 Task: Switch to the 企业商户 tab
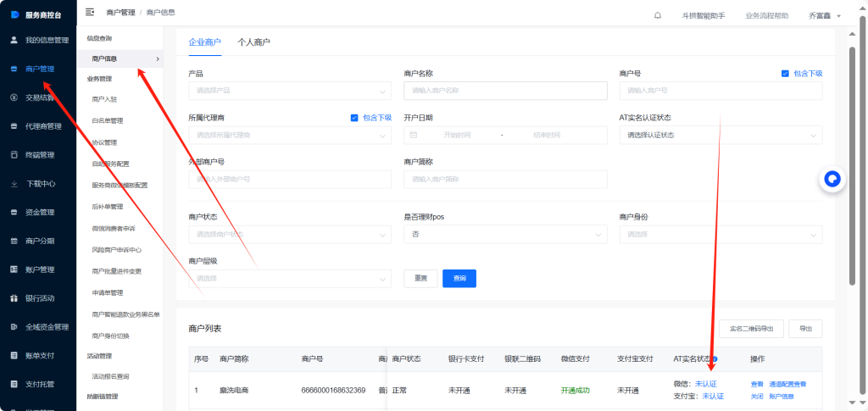pos(205,42)
